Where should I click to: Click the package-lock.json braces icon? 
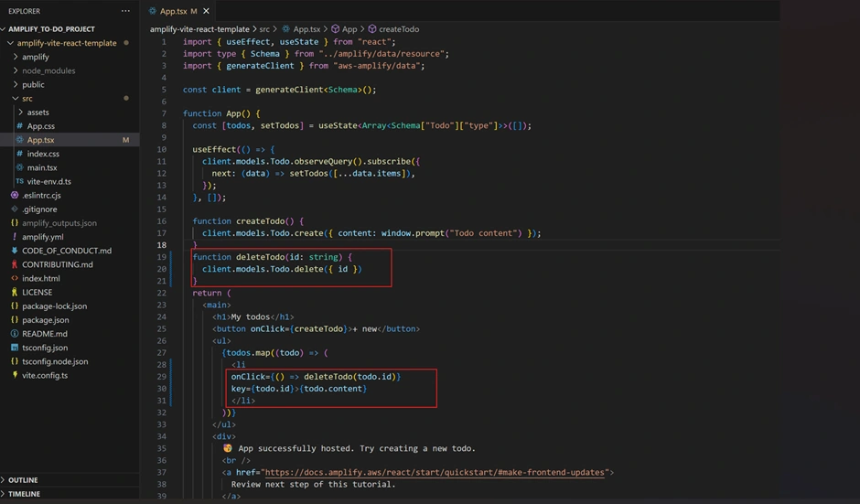pos(15,306)
